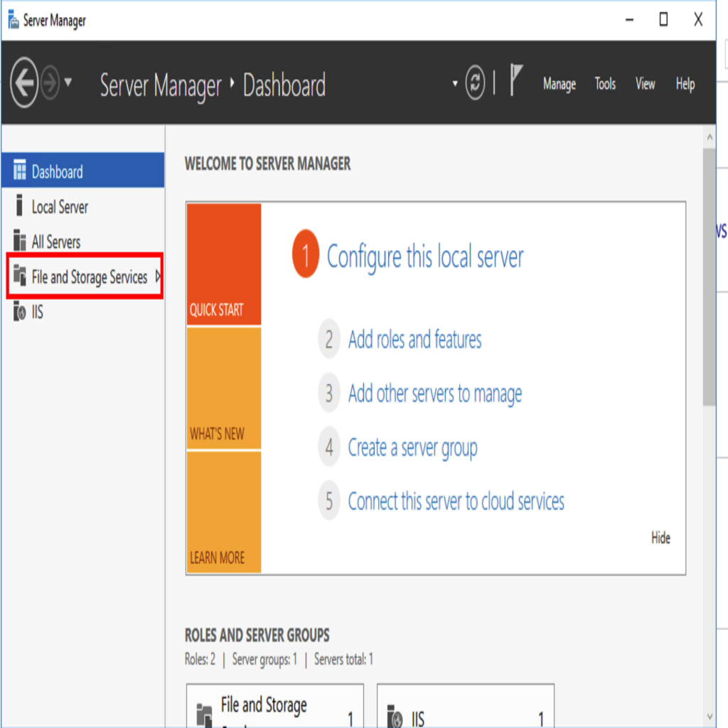The height and width of the screenshot is (728, 728).
Task: Open the File and Storage role tile
Action: [275, 706]
